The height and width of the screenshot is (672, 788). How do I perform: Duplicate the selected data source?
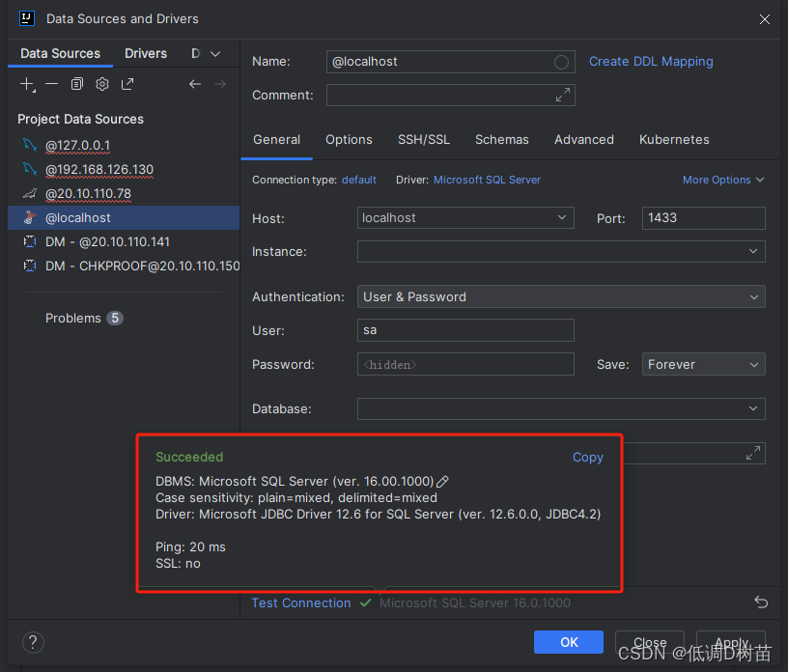pyautogui.click(x=77, y=84)
